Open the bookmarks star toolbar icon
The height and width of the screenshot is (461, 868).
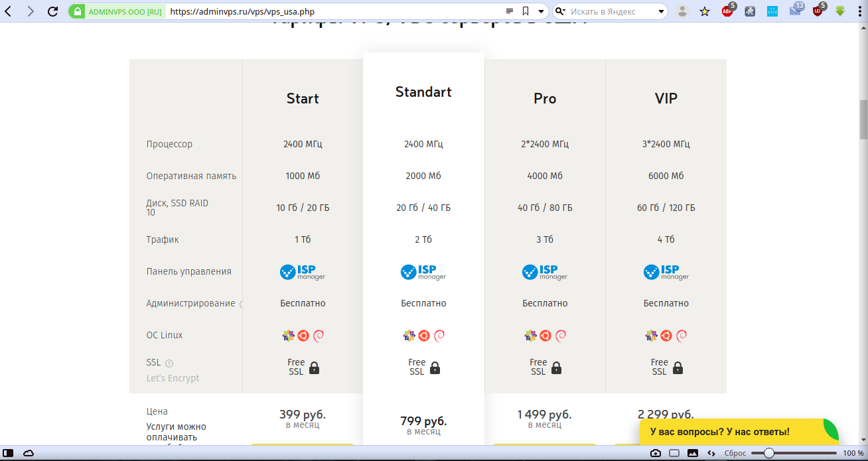(705, 11)
